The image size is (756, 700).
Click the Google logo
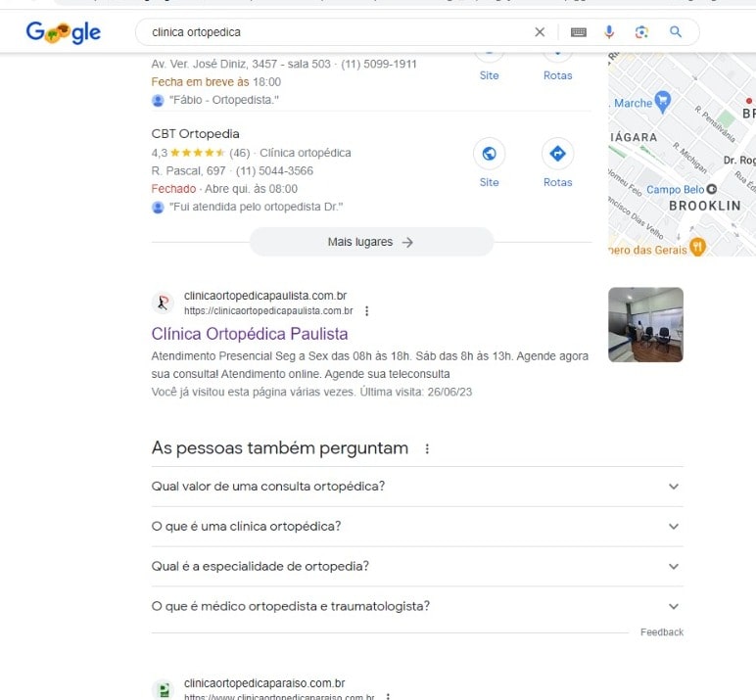point(63,33)
